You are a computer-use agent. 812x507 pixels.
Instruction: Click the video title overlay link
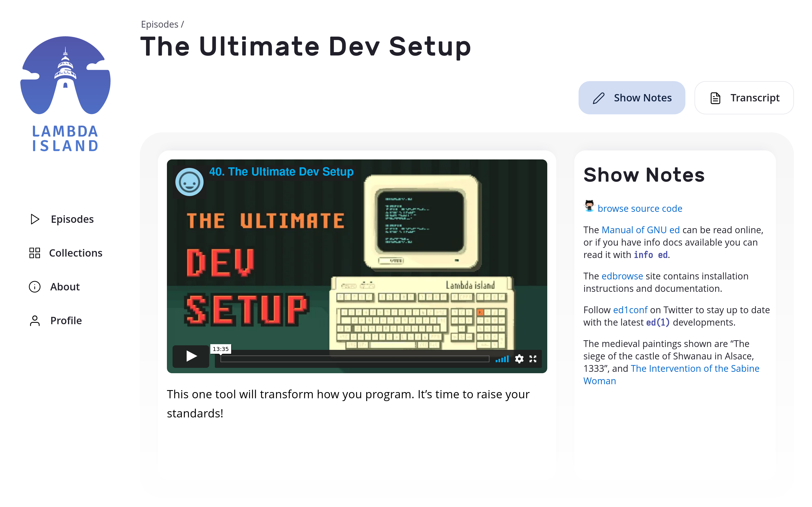tap(281, 172)
